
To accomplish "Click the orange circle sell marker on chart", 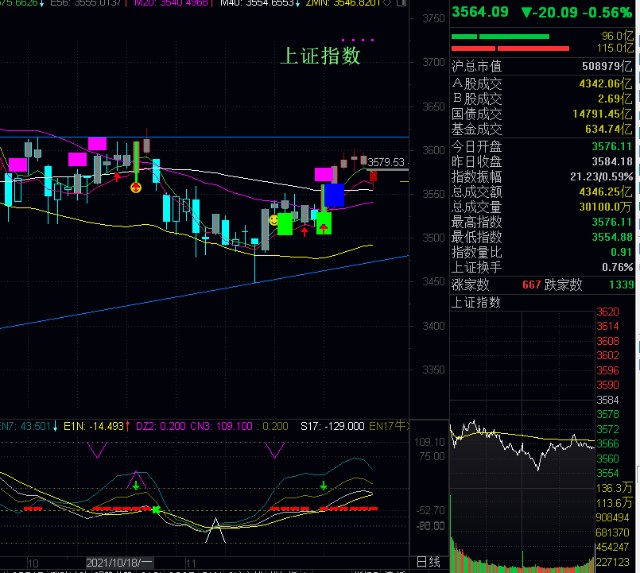I will click(x=136, y=188).
